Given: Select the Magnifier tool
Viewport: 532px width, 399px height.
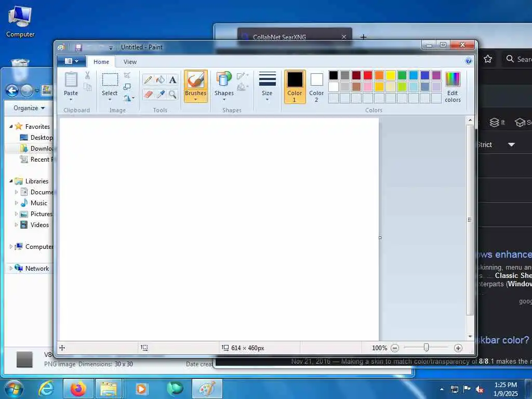Looking at the screenshot, I should click(172, 94).
